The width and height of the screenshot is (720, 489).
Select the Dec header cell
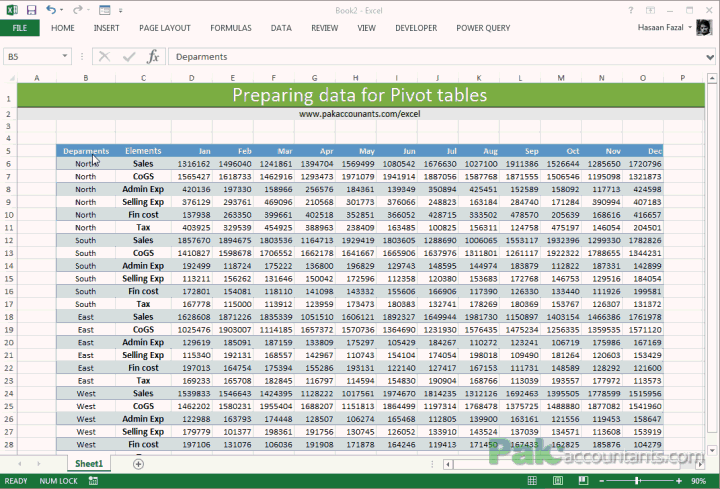643,151
